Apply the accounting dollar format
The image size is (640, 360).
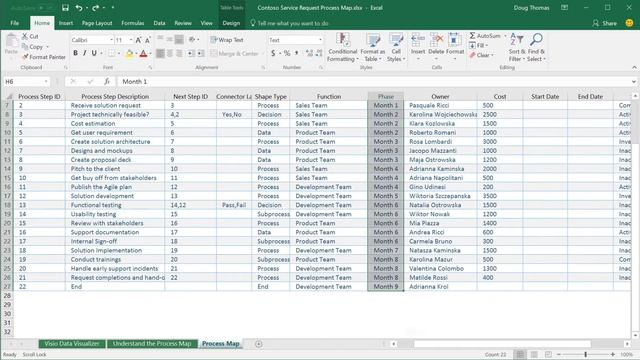pos(273,53)
